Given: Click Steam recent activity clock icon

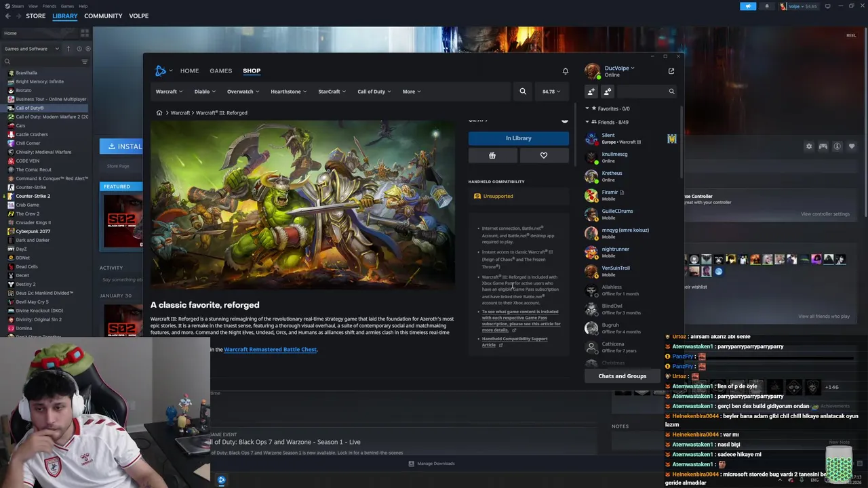Looking at the screenshot, I should click(x=79, y=49).
